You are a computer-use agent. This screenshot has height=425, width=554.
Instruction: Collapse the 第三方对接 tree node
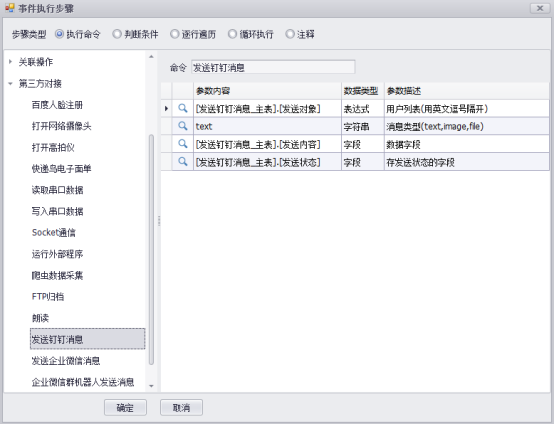[x=10, y=84]
